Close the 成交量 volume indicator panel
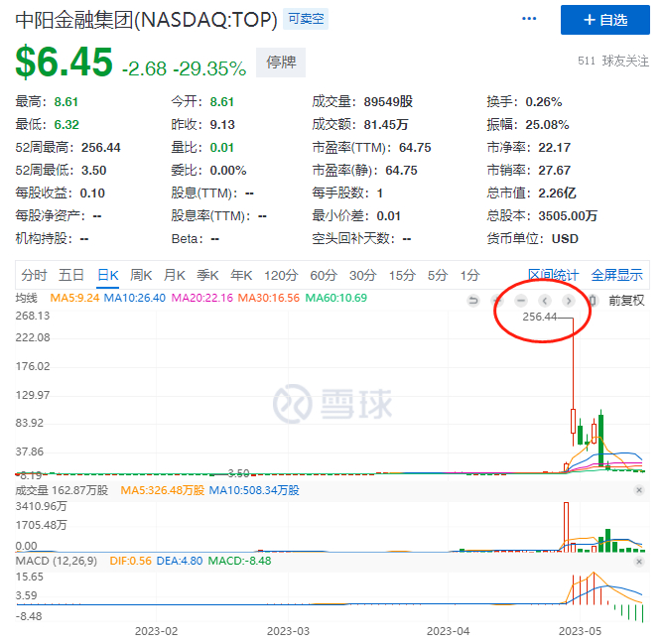 639,490
